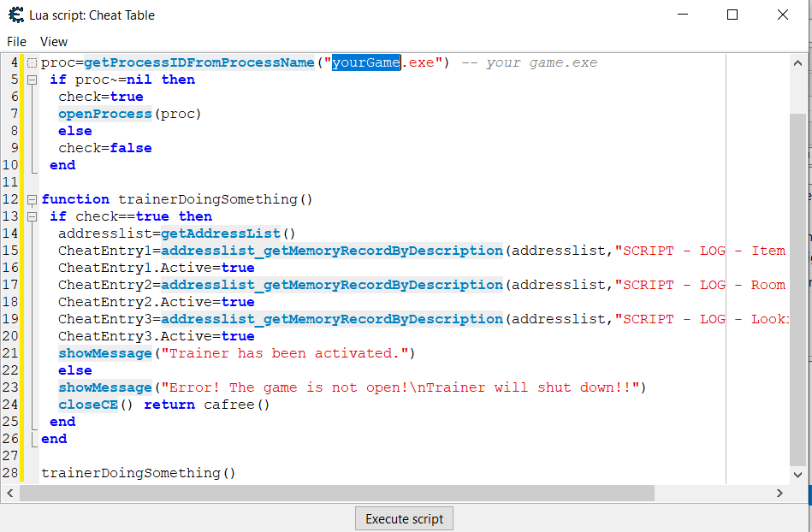This screenshot has height=532, width=812.
Task: Select the highlighted yourGame text
Action: [x=365, y=62]
